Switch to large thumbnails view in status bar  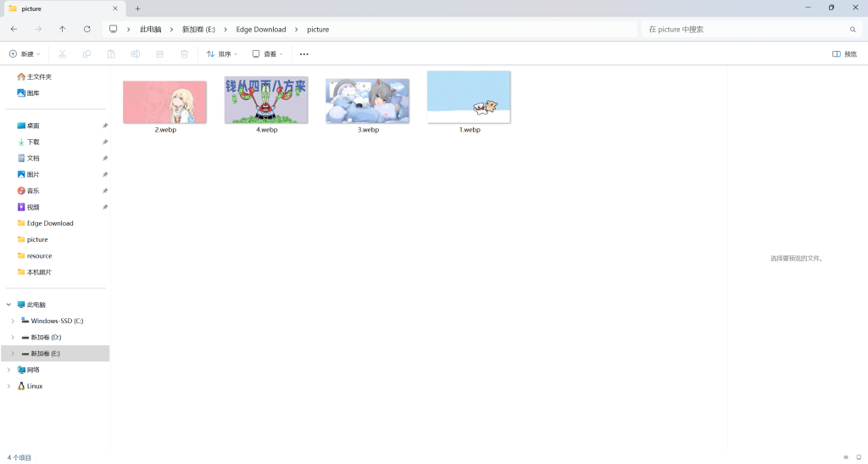[859, 457]
